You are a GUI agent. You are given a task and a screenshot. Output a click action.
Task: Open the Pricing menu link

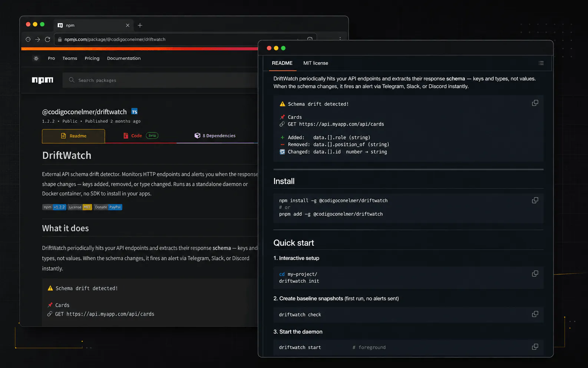coord(92,58)
